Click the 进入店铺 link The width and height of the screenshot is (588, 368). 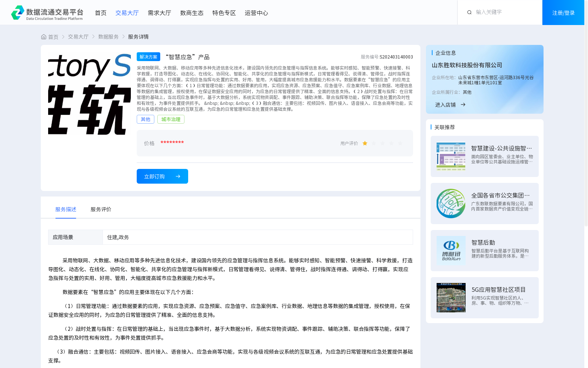pos(445,105)
